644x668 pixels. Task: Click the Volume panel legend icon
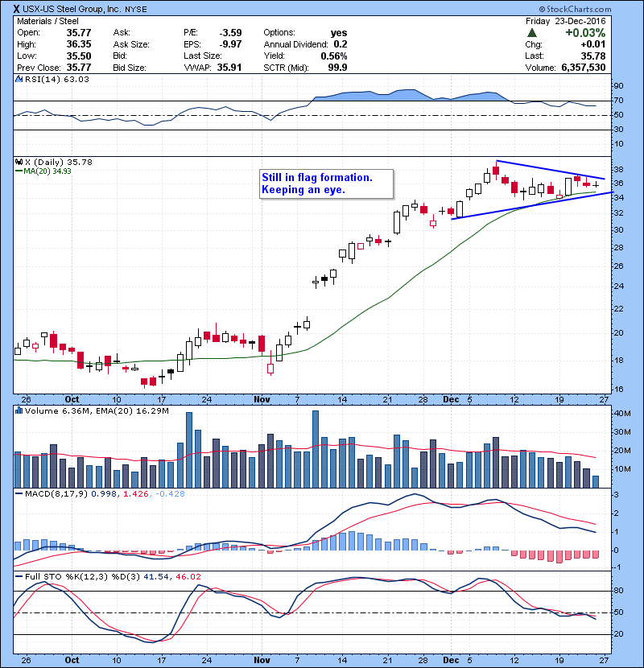click(x=19, y=411)
